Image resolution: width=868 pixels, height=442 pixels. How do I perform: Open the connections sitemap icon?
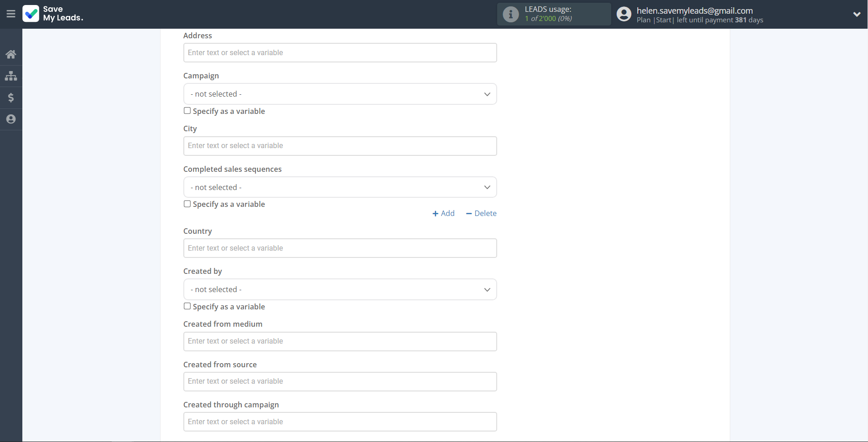click(11, 76)
